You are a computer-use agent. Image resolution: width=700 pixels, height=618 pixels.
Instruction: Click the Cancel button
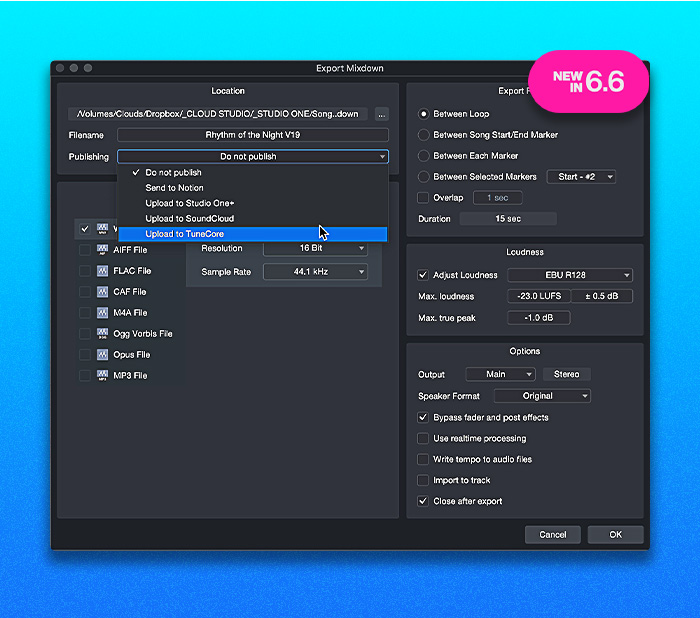(x=553, y=534)
